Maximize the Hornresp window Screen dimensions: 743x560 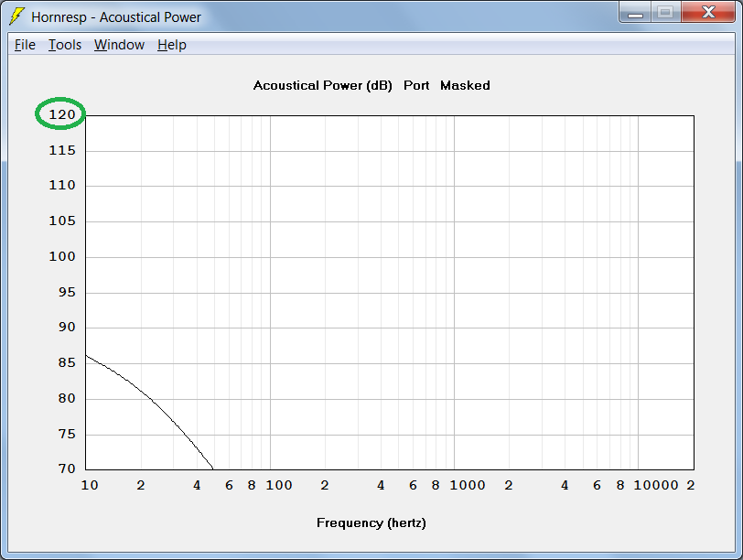(666, 12)
